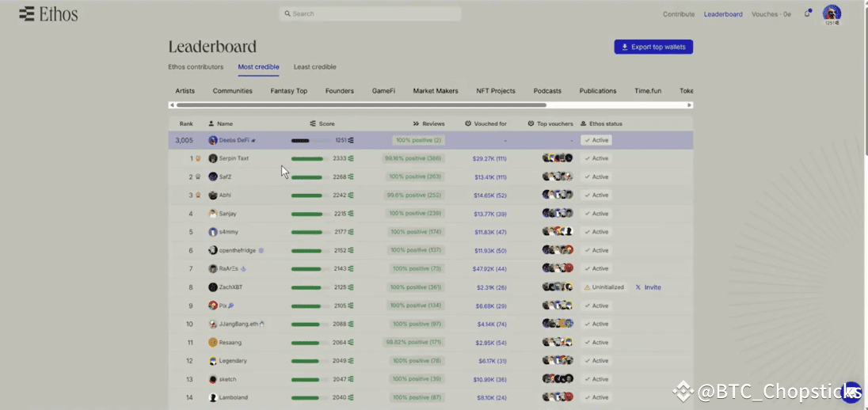This screenshot has width=868, height=410.
Task: Click Serpin Taxt's profile avatar
Action: [213, 158]
